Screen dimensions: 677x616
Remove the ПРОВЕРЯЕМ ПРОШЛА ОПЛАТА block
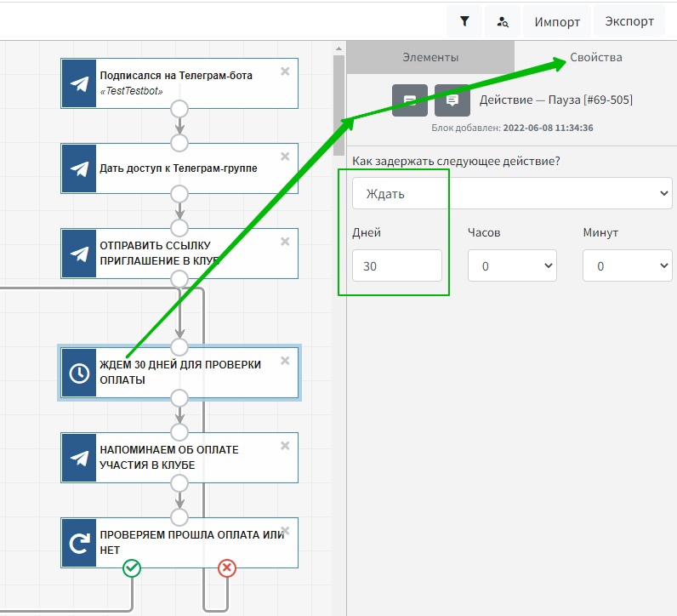[285, 531]
